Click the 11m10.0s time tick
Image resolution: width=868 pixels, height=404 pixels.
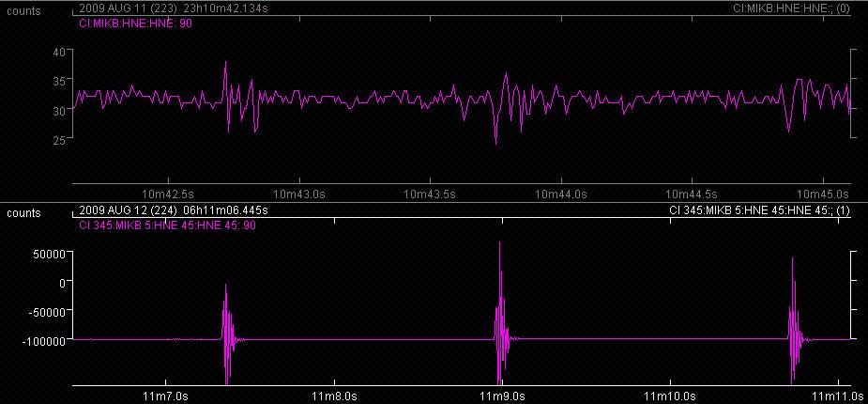pyautogui.click(x=666, y=396)
